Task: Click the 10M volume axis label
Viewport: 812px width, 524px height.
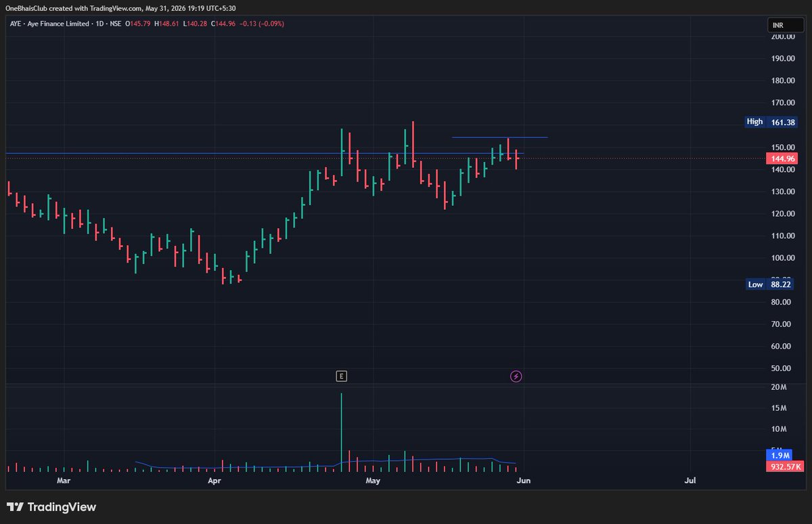Action: (778, 429)
